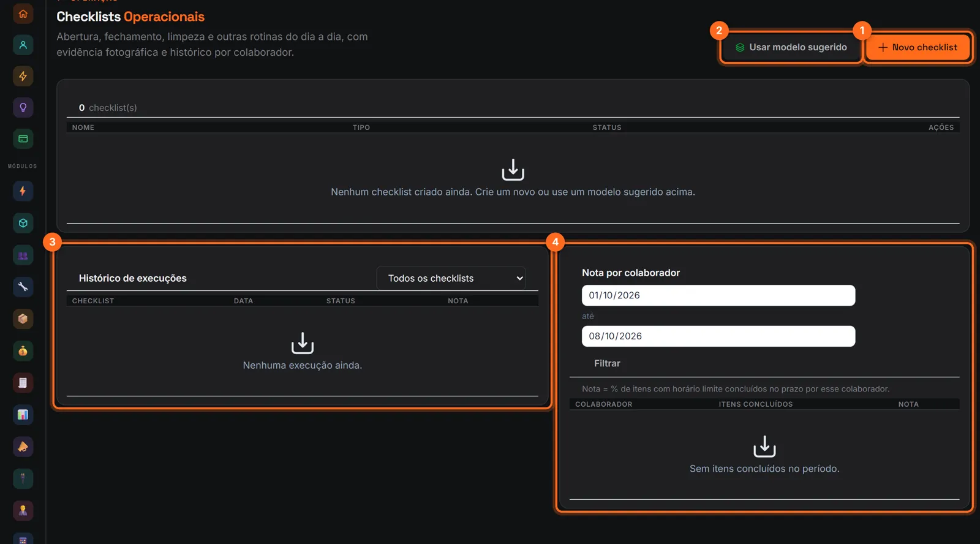Open the office worker module icon
Image resolution: width=980 pixels, height=544 pixels.
pyautogui.click(x=23, y=510)
